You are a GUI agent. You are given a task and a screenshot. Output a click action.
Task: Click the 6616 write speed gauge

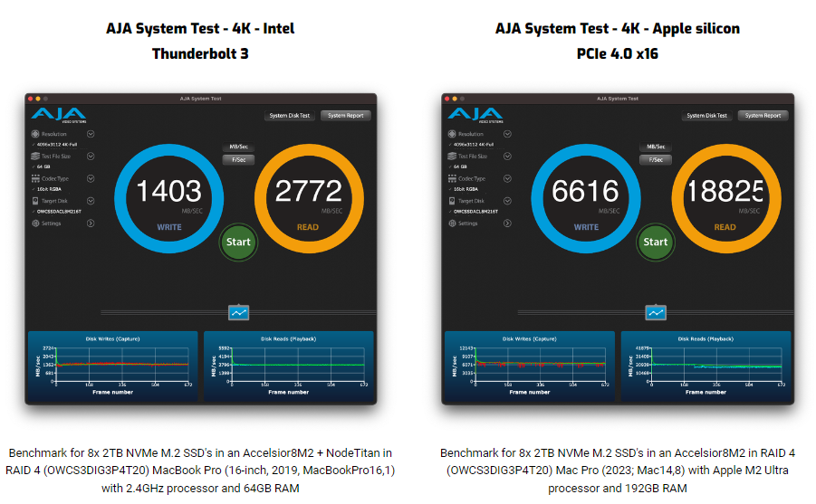[x=586, y=199]
